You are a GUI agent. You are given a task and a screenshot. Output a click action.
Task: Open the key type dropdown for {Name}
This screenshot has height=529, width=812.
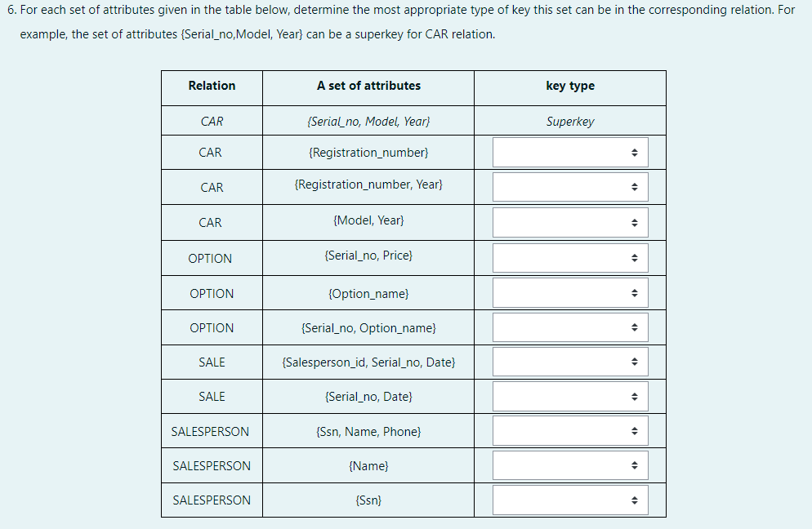pyautogui.click(x=569, y=465)
